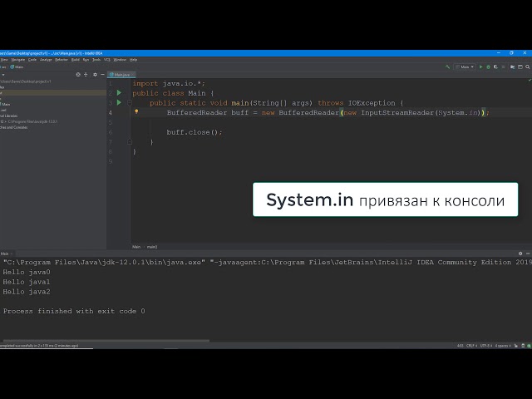The height and width of the screenshot is (399, 532).
Task: Click the Main breadcrumb below the editor
Action: coord(136,247)
